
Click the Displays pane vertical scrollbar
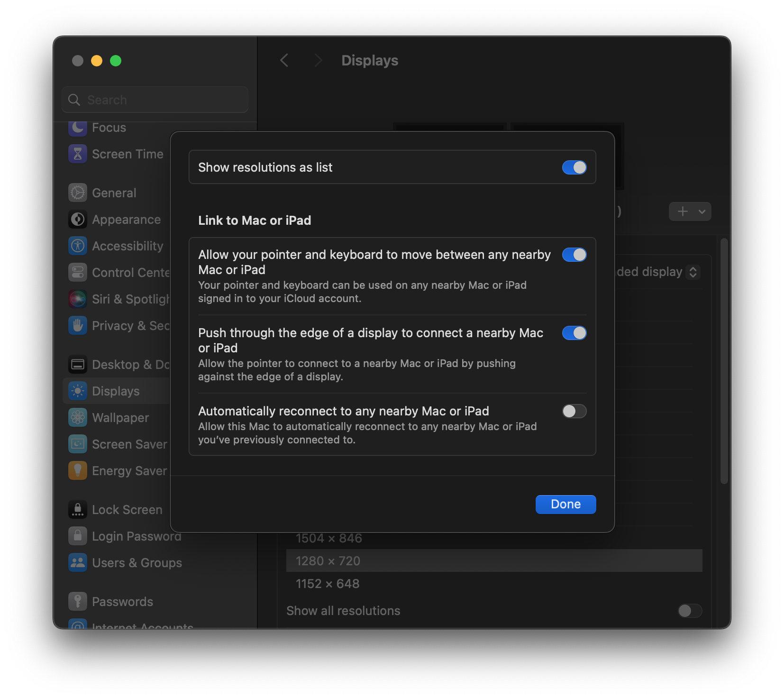click(x=724, y=360)
